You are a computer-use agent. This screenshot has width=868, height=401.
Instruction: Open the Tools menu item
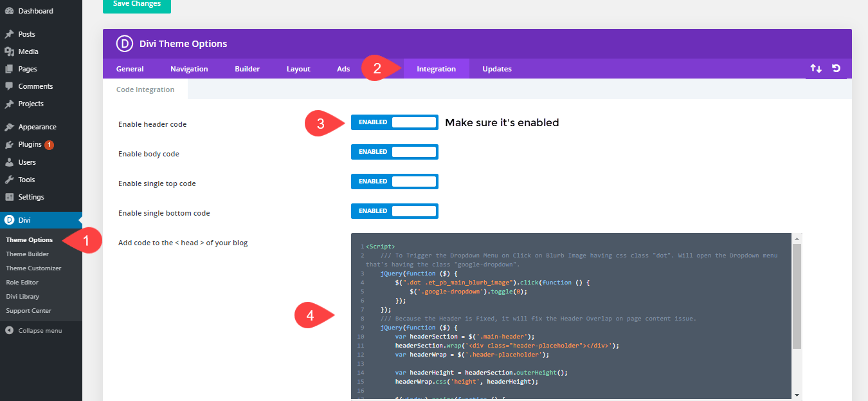tap(41, 180)
